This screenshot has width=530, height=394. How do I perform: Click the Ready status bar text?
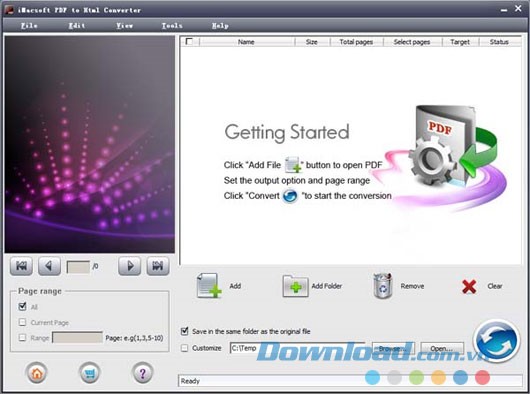tap(190, 381)
